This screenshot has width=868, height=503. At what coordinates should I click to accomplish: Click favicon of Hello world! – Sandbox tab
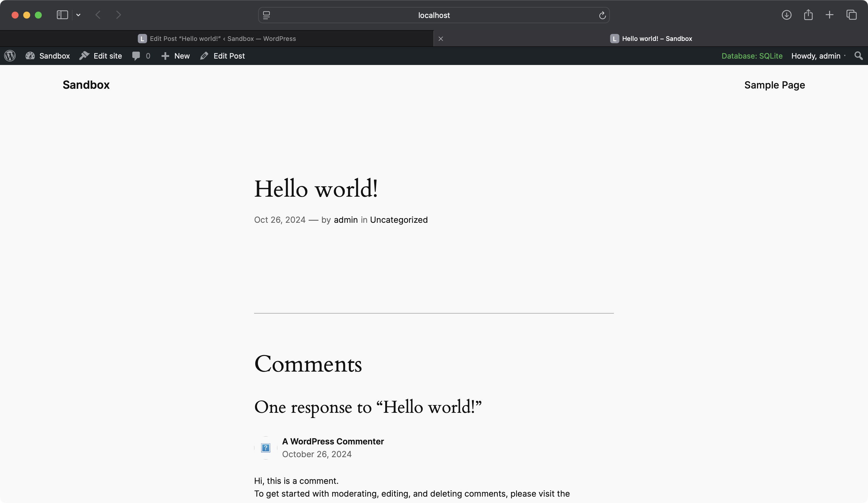[x=614, y=39]
